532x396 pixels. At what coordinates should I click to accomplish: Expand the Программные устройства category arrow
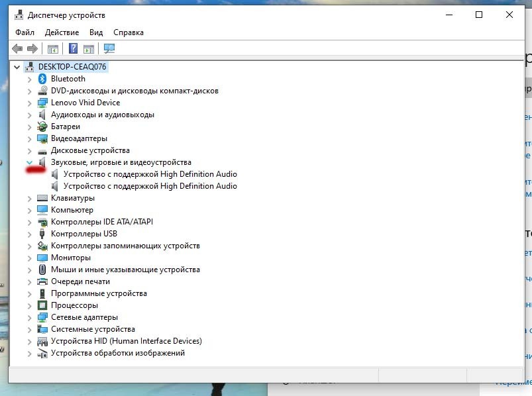click(x=30, y=294)
